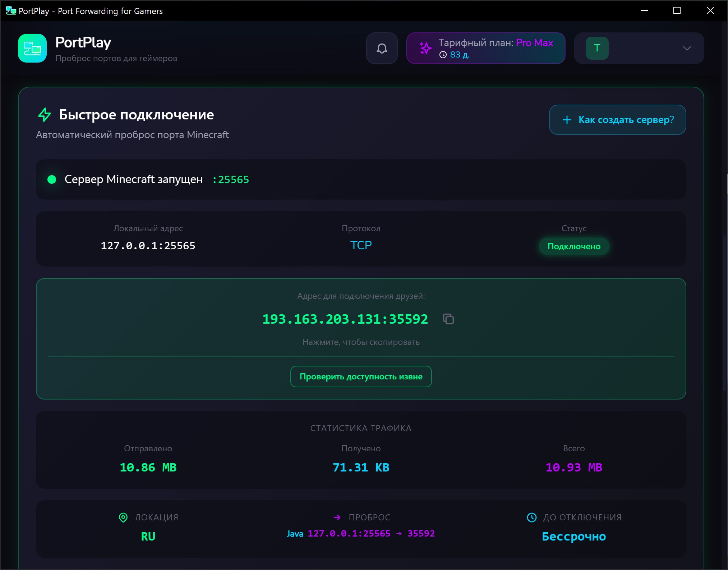728x570 pixels.
Task: Click the clock icon beside ДО ОТКЛЮЧЕНИЯ
Action: 532,517
